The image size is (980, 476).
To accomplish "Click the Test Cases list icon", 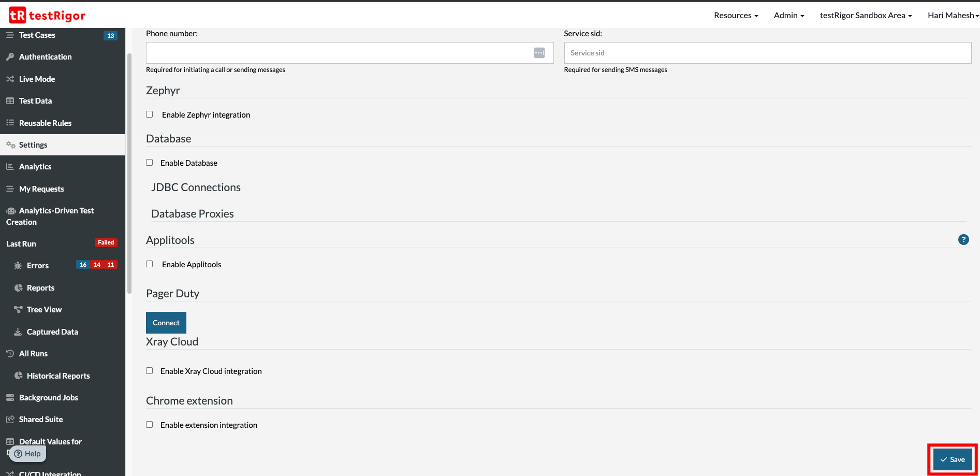I will (x=10, y=35).
